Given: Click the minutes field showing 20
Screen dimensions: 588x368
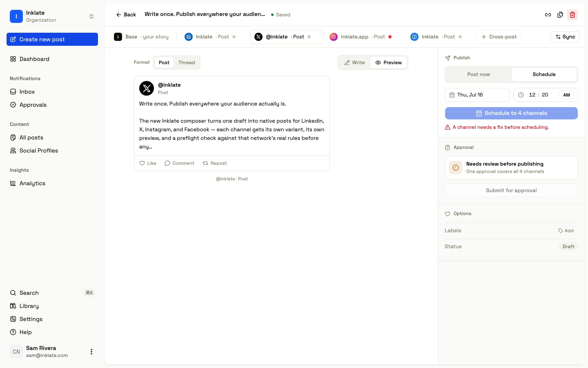Looking at the screenshot, I should tap(545, 95).
